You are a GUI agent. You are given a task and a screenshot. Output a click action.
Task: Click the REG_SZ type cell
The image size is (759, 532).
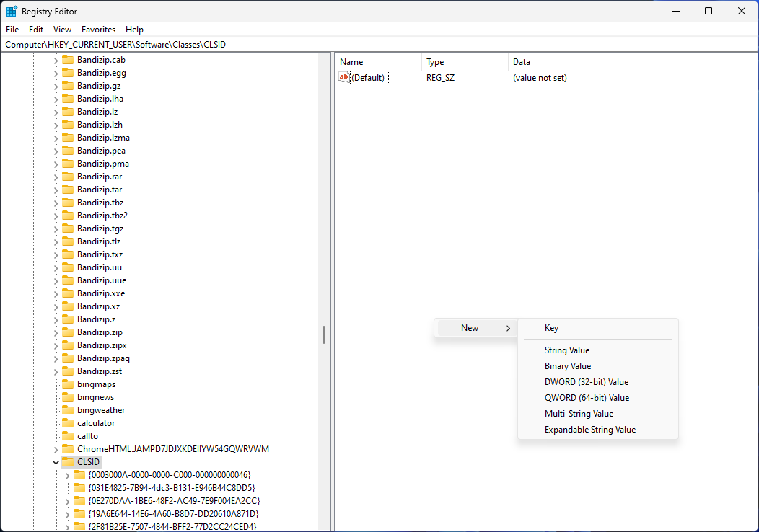tap(441, 78)
